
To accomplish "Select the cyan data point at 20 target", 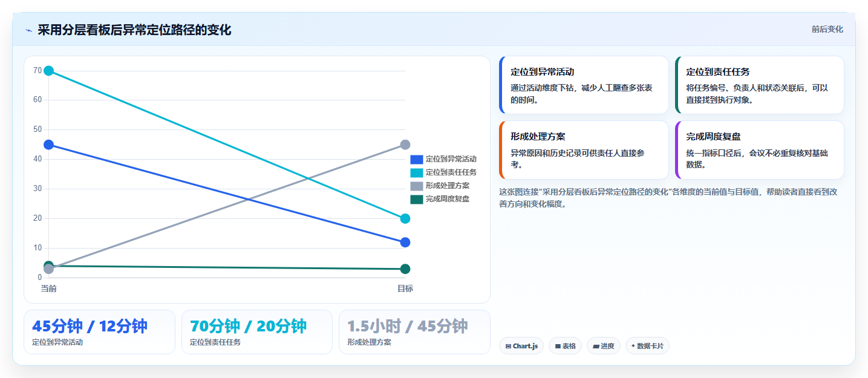I will pyautogui.click(x=405, y=218).
